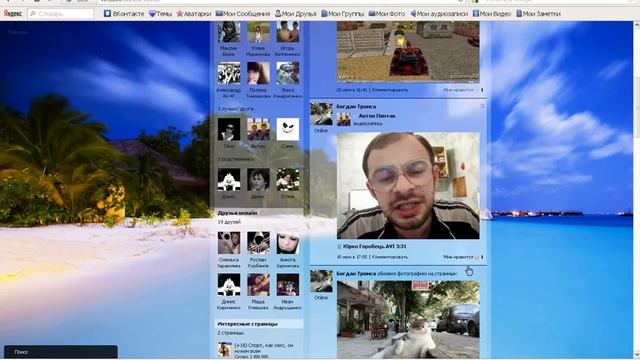Remove the Богдан Тронса video post with the cross
The width and height of the screenshot is (640, 360).
482,106
